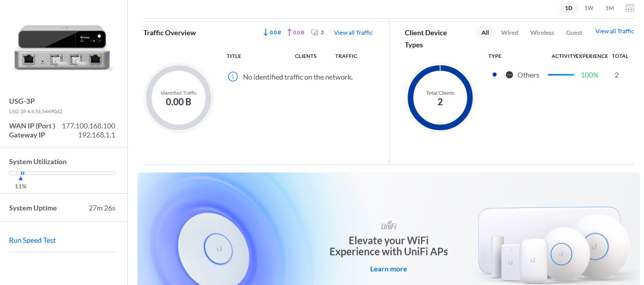Viewport: 644px width, 285px height.
Task: Open the calendar date range picker
Action: point(629,8)
